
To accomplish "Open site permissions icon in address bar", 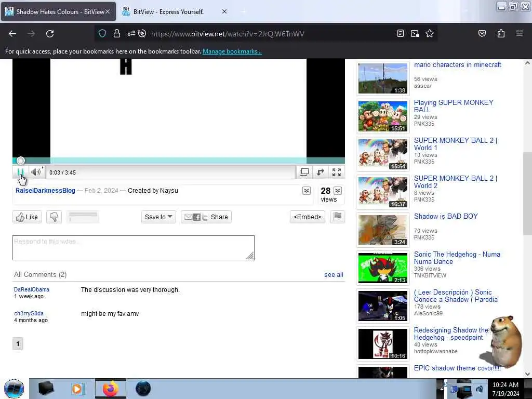I will pos(131,33).
